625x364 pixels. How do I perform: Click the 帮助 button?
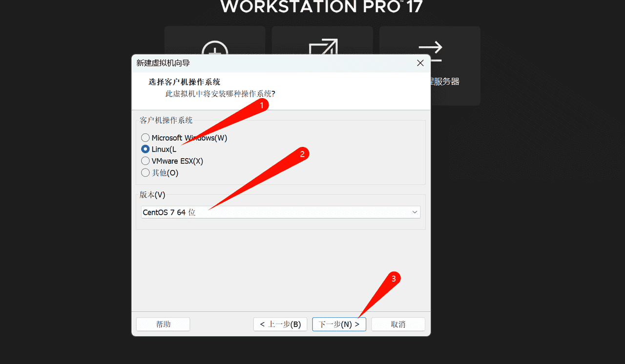point(163,324)
